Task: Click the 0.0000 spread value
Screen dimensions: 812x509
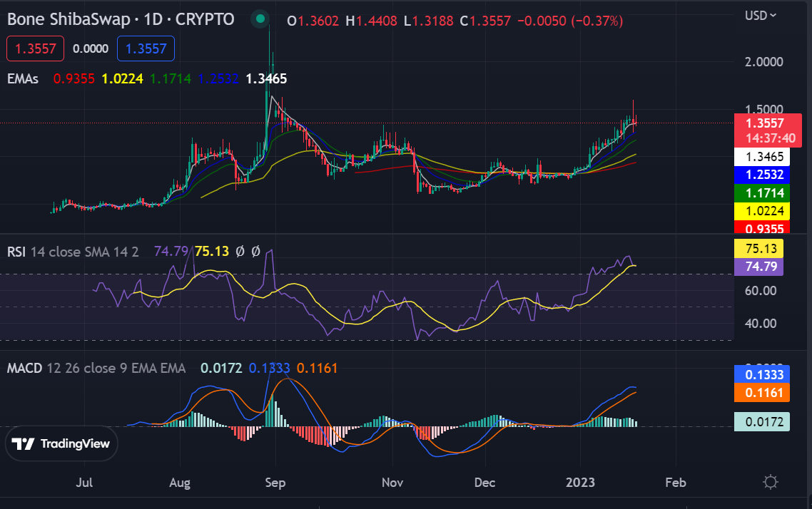Action: pos(90,48)
